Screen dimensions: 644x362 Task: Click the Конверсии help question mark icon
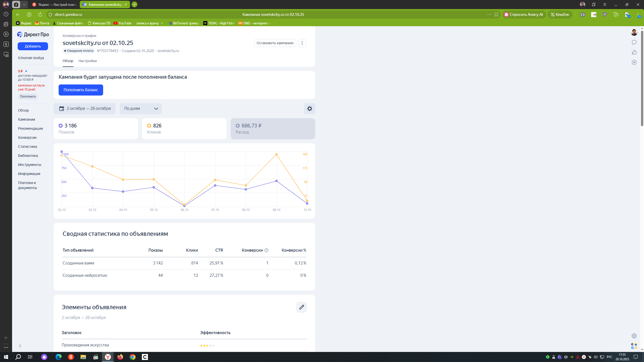click(266, 250)
